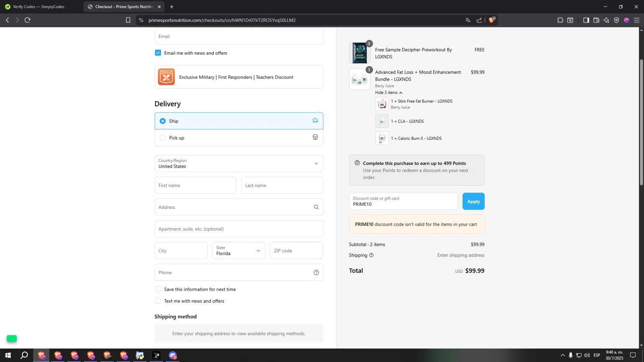
Task: Open the terminal-style app in taskbar
Action: coord(156,355)
